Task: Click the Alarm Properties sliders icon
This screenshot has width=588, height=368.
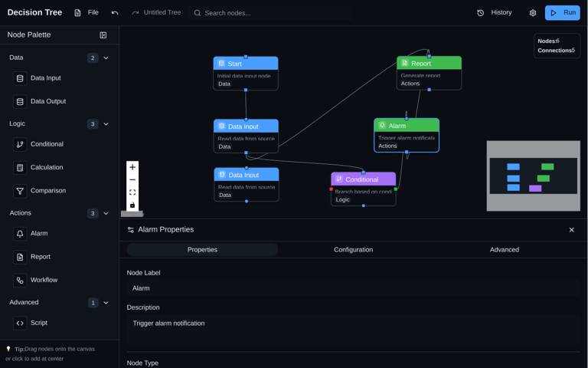Action: tap(130, 230)
